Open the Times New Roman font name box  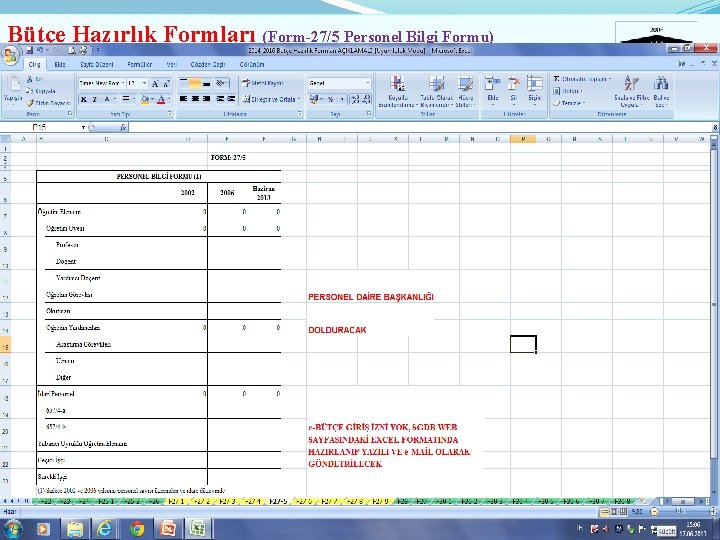pos(101,83)
